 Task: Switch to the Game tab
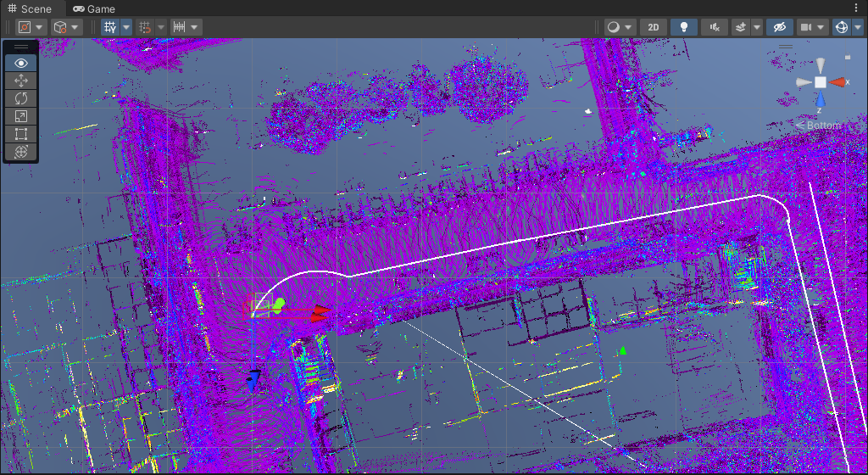click(x=94, y=8)
